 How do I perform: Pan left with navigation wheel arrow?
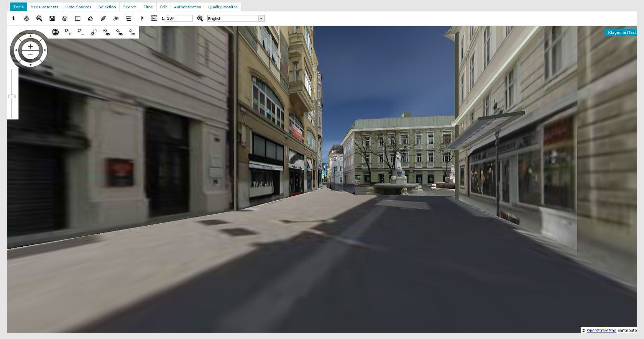pos(16,50)
